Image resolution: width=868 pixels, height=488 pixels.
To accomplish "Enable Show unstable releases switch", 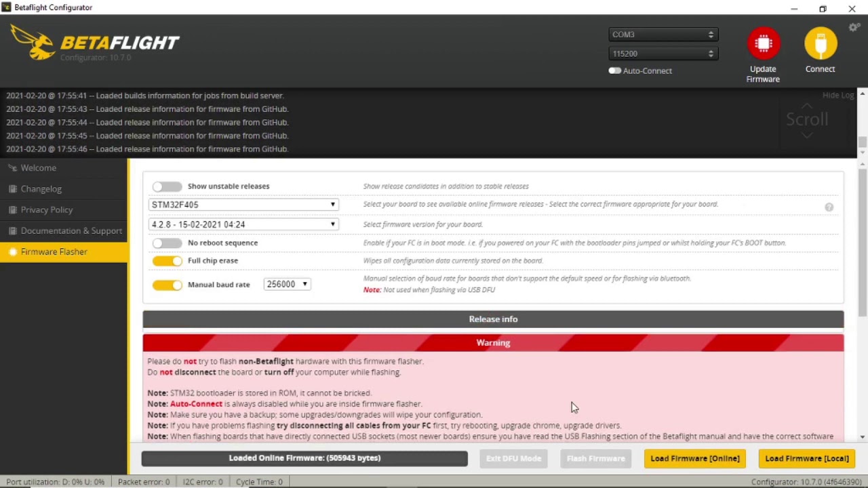I will pyautogui.click(x=167, y=186).
